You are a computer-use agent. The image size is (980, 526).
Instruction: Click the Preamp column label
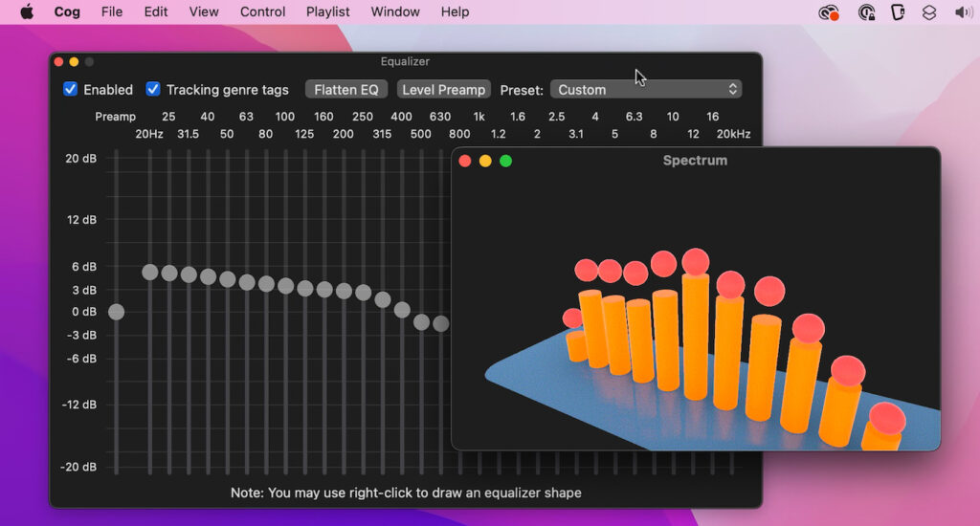[116, 117]
